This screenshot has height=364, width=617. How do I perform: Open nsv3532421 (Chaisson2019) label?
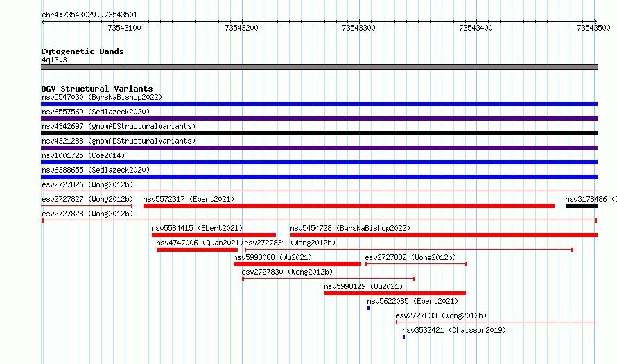pos(454,330)
